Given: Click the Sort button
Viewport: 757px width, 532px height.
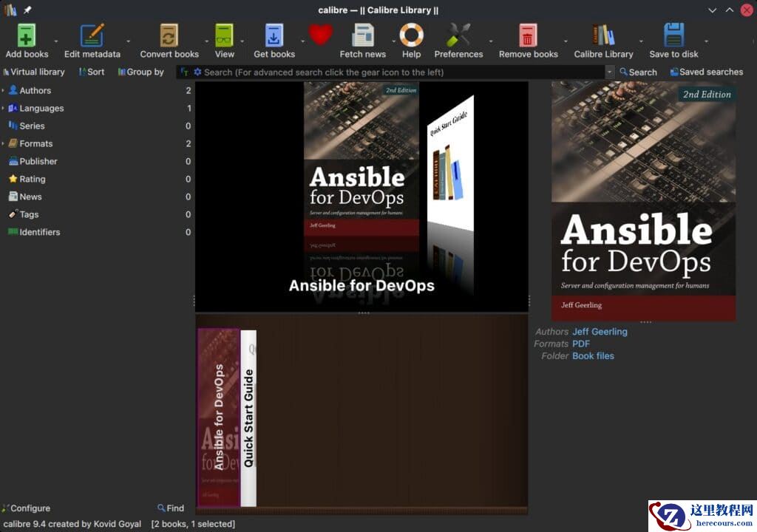Looking at the screenshot, I should (92, 72).
